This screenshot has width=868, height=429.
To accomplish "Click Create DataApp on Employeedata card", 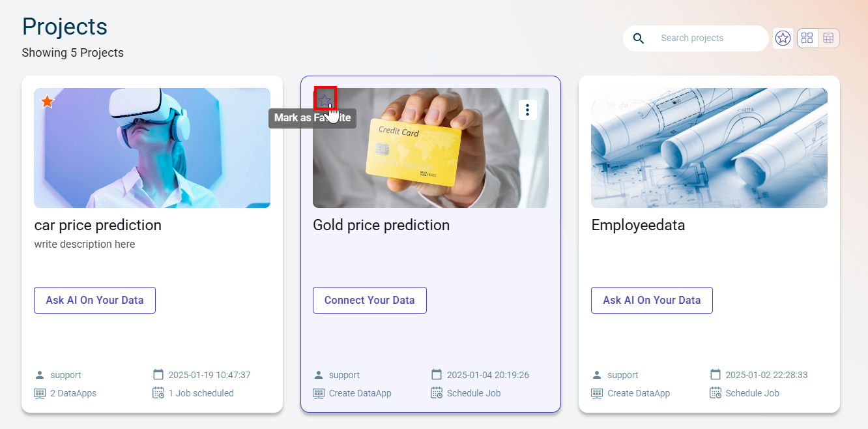I will (x=638, y=393).
